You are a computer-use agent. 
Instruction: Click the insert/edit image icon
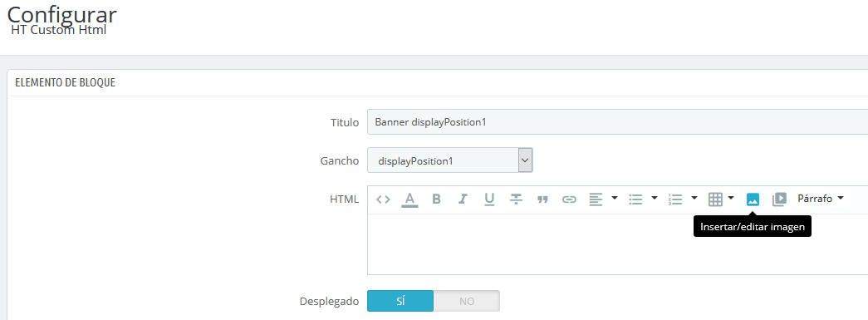[x=753, y=199]
